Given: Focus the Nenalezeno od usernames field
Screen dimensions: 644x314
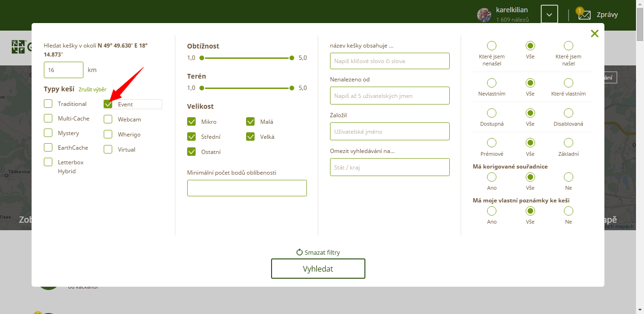Looking at the screenshot, I should (390, 96).
